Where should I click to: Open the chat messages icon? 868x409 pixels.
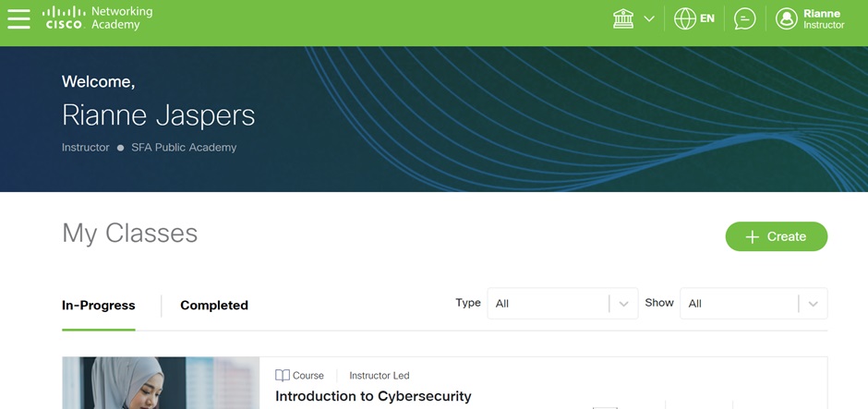[744, 18]
